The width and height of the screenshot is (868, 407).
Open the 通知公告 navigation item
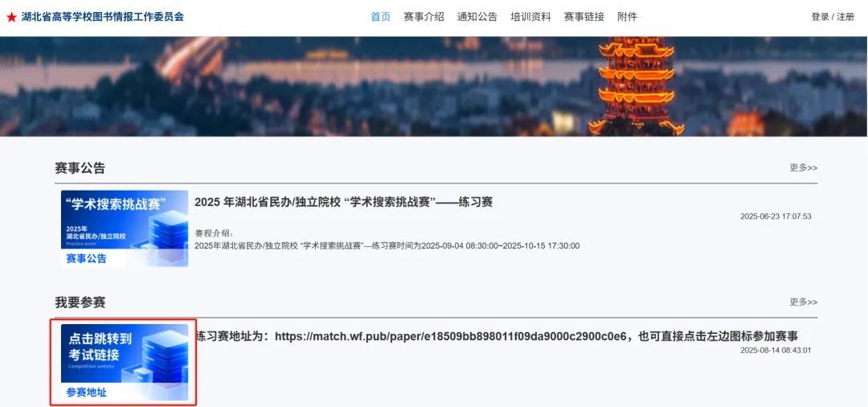[x=477, y=17]
